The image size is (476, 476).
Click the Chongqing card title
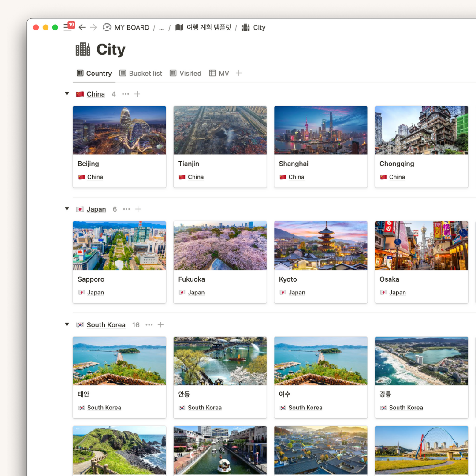pos(397,164)
